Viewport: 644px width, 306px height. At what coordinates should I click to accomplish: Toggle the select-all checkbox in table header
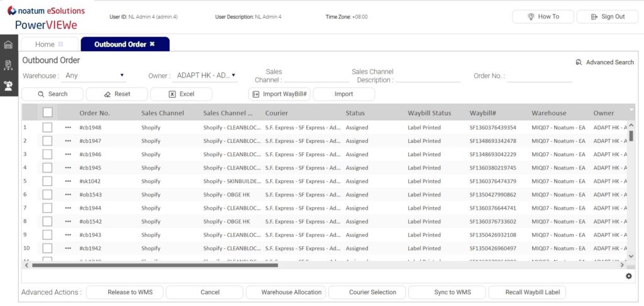click(48, 113)
